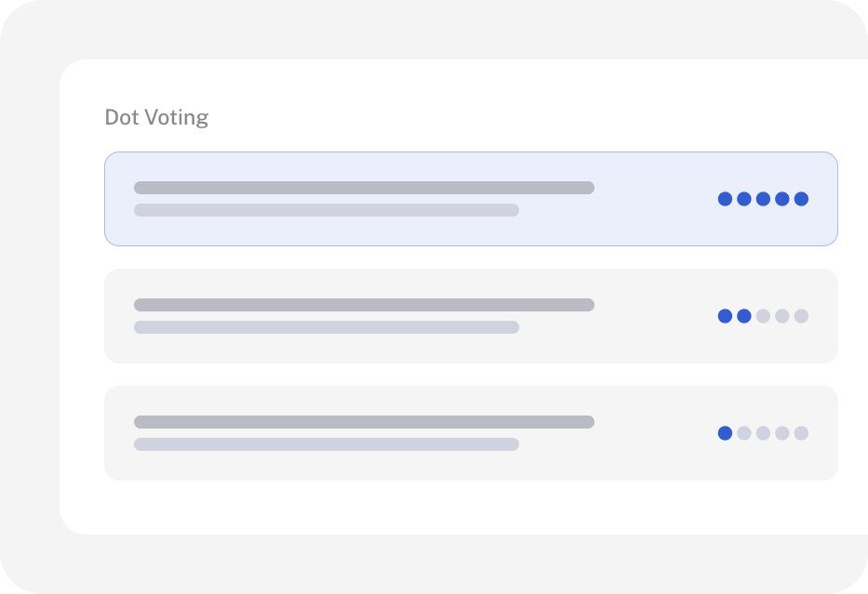
Task: Click fifth dot in the top card
Action: point(802,199)
